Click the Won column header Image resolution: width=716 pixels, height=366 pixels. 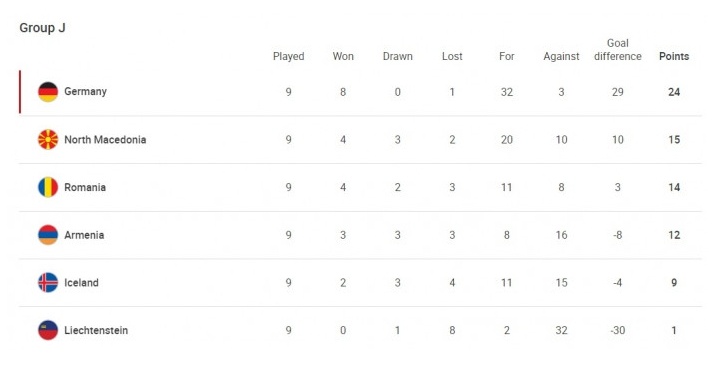pyautogui.click(x=343, y=56)
